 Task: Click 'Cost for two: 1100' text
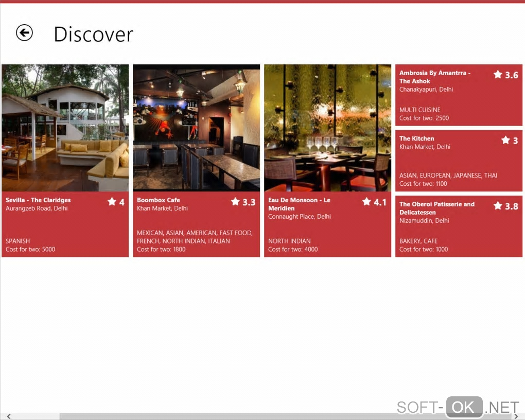[423, 184]
